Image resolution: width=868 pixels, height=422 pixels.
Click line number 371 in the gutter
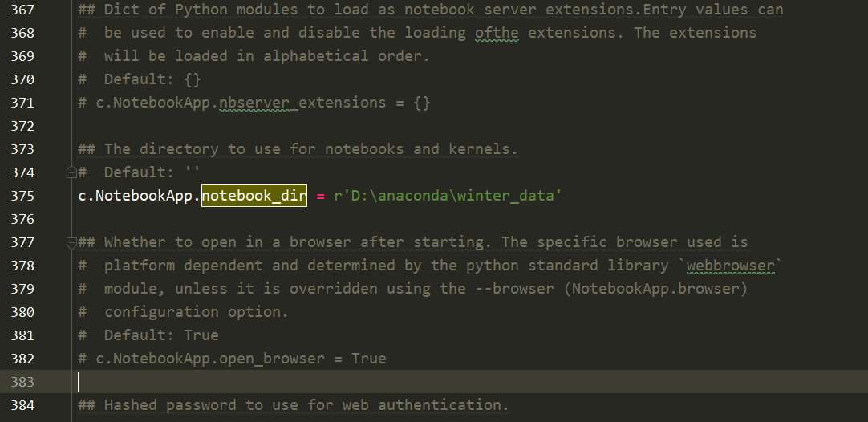click(22, 103)
